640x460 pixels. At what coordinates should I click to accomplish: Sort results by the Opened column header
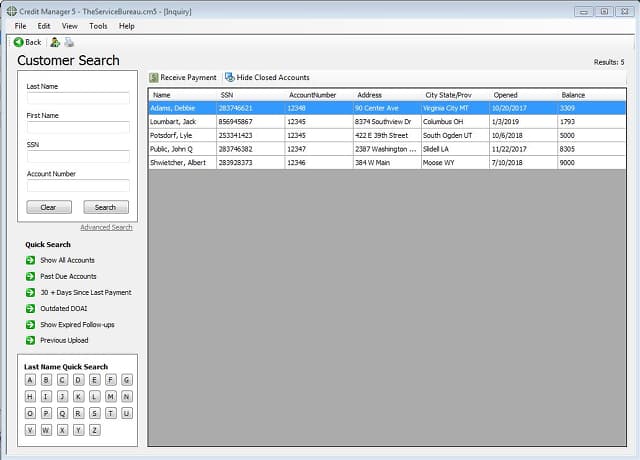click(x=523, y=95)
